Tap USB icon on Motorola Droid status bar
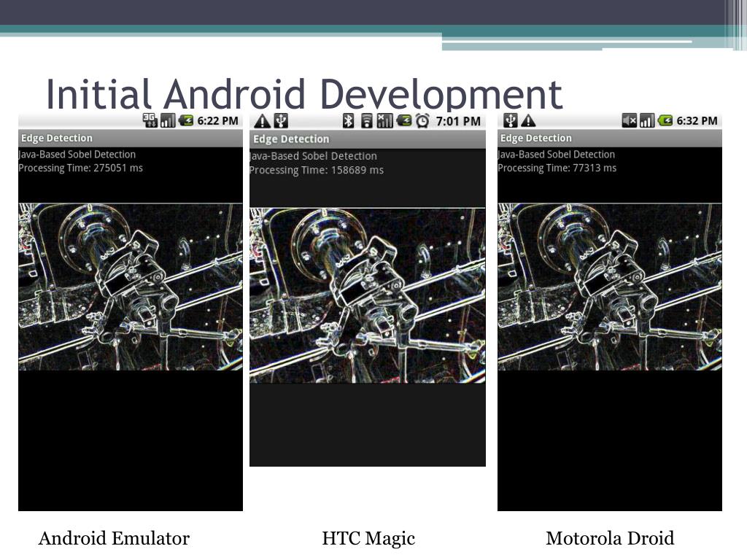Viewport: 747px width, 560px height. [x=510, y=120]
